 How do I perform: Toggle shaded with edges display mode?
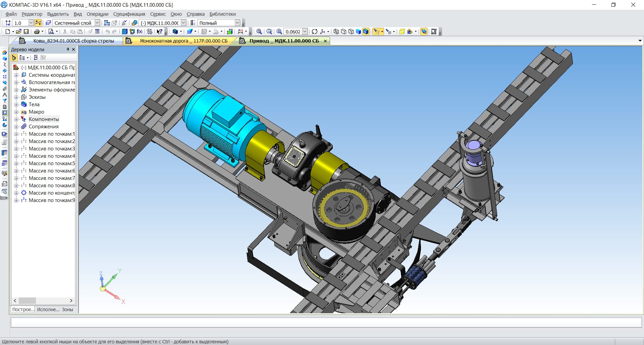[366, 31]
